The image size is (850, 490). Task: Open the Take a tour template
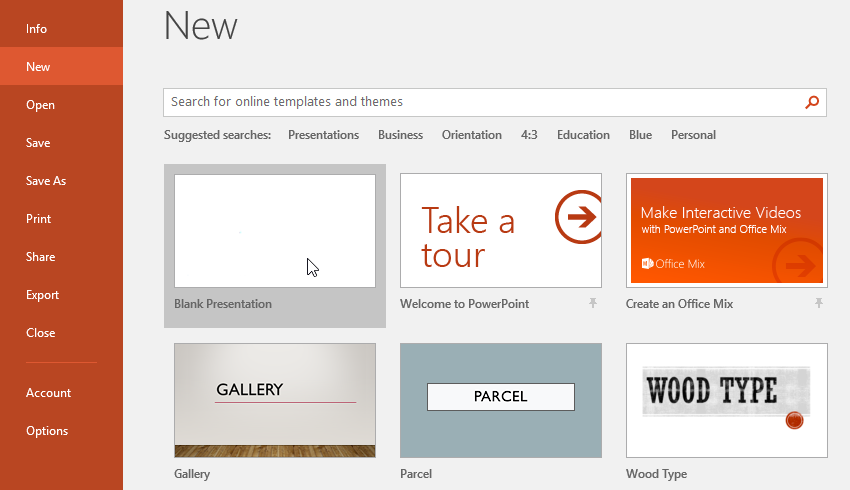click(x=501, y=231)
